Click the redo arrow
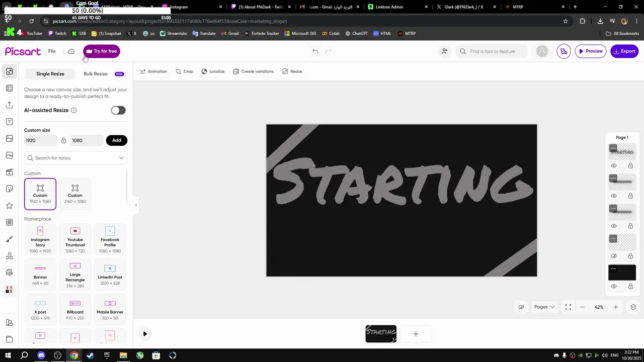 (329, 51)
